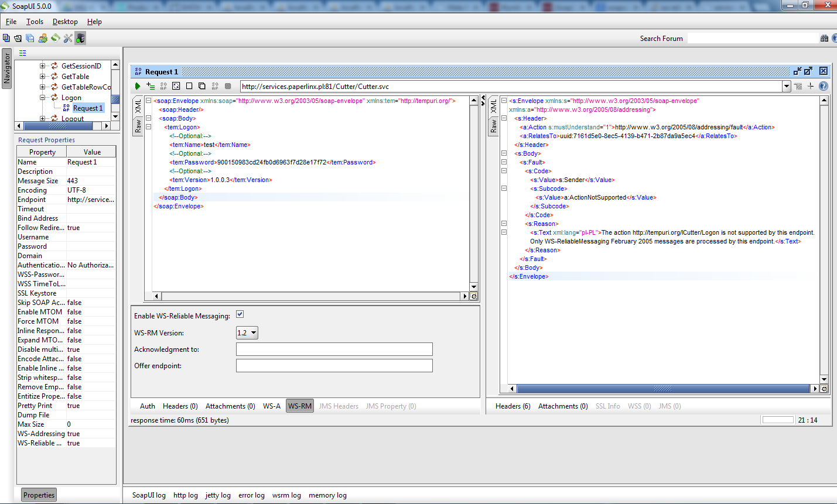Image resolution: width=837 pixels, height=504 pixels.
Task: Uncheck Enable WS-Reliable Messaging checkbox
Action: (240, 314)
